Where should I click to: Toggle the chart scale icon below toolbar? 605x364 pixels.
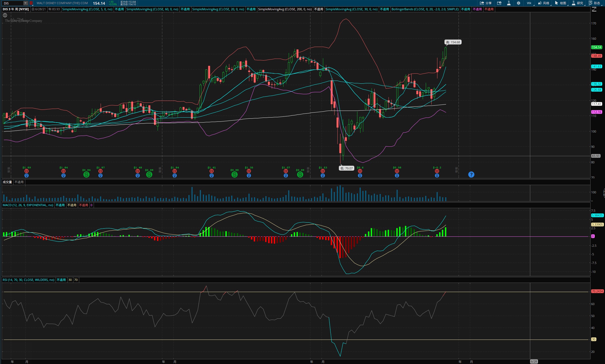(594, 9)
